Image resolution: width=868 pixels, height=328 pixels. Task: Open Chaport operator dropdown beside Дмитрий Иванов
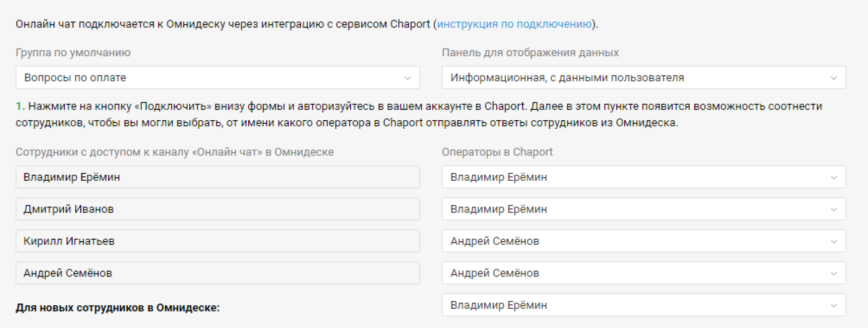(643, 209)
